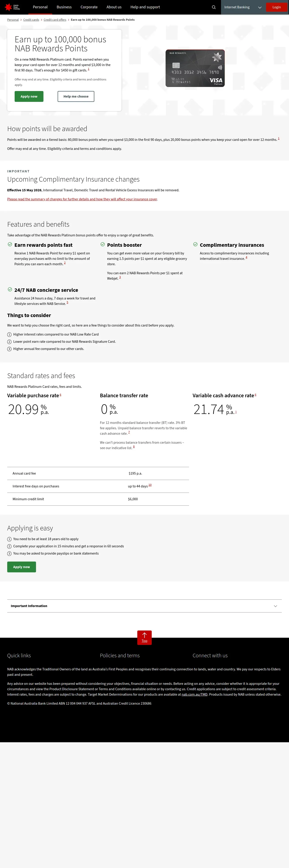Click the NAB logo in the header
This screenshot has width=289, height=868.
point(12,7)
